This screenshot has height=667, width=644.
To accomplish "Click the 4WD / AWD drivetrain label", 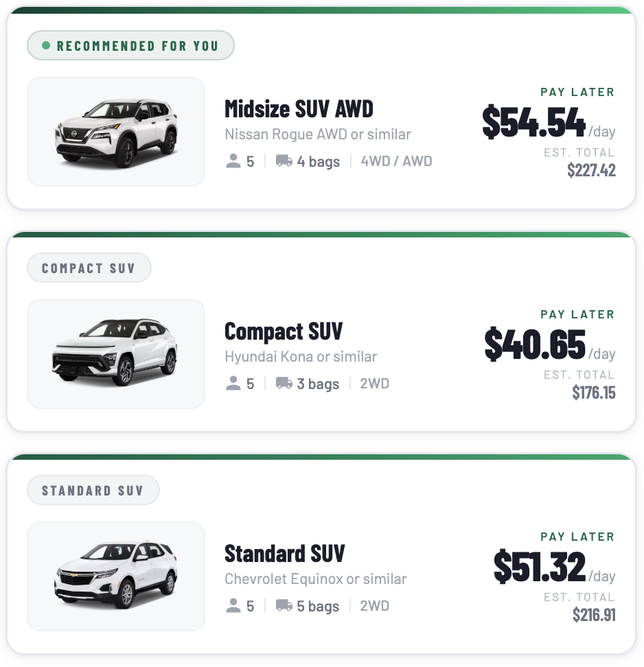I will click(396, 161).
